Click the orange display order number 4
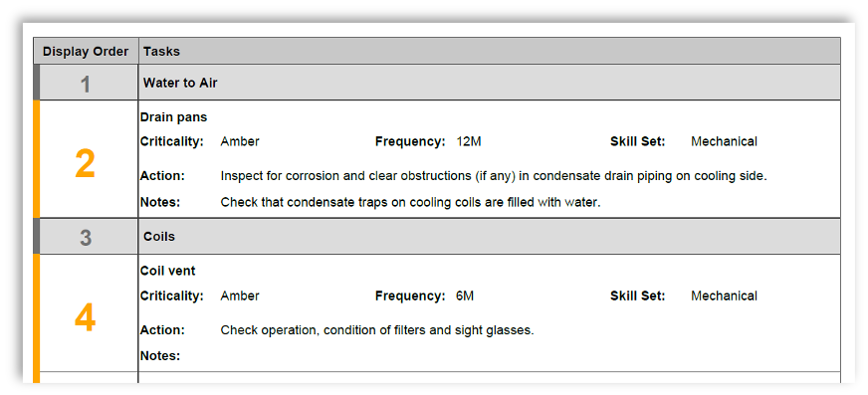 click(86, 318)
